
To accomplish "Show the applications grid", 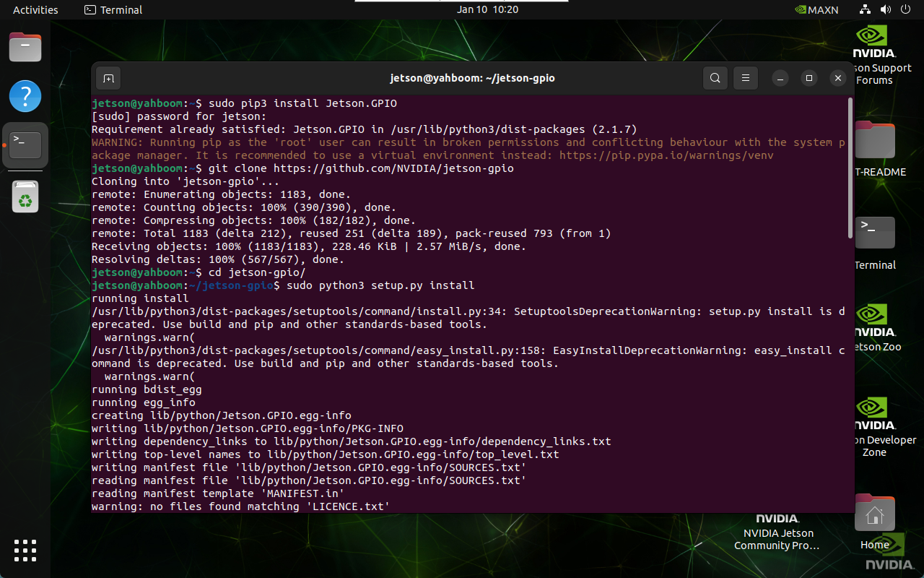I will coord(25,550).
